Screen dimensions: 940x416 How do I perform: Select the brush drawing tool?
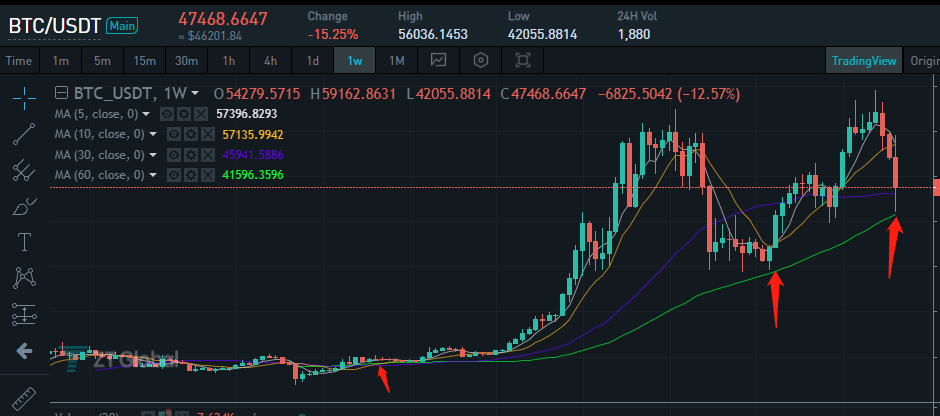24,206
